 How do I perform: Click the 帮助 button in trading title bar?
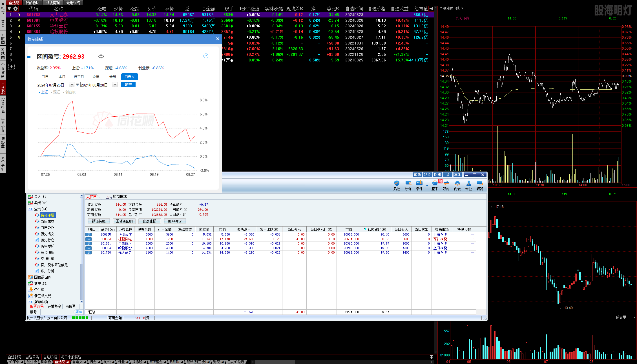click(x=417, y=175)
